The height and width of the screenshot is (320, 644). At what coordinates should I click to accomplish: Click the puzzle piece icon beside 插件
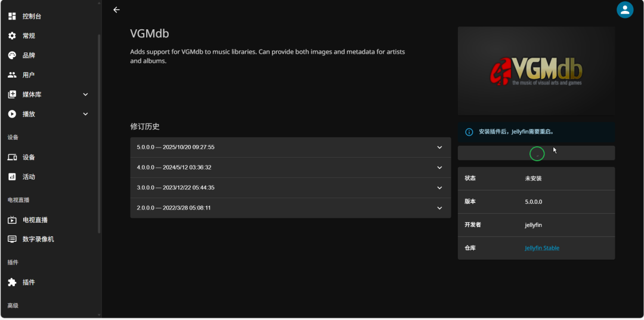tap(13, 282)
